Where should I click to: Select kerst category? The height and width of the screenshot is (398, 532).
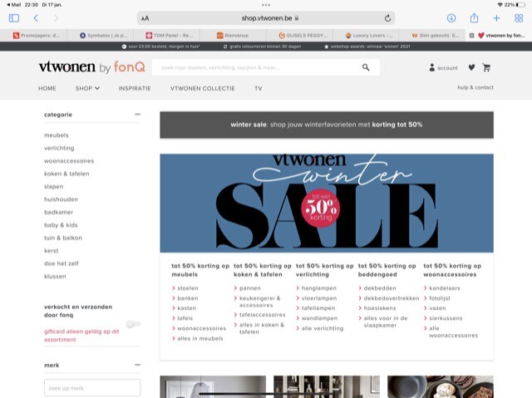click(52, 251)
